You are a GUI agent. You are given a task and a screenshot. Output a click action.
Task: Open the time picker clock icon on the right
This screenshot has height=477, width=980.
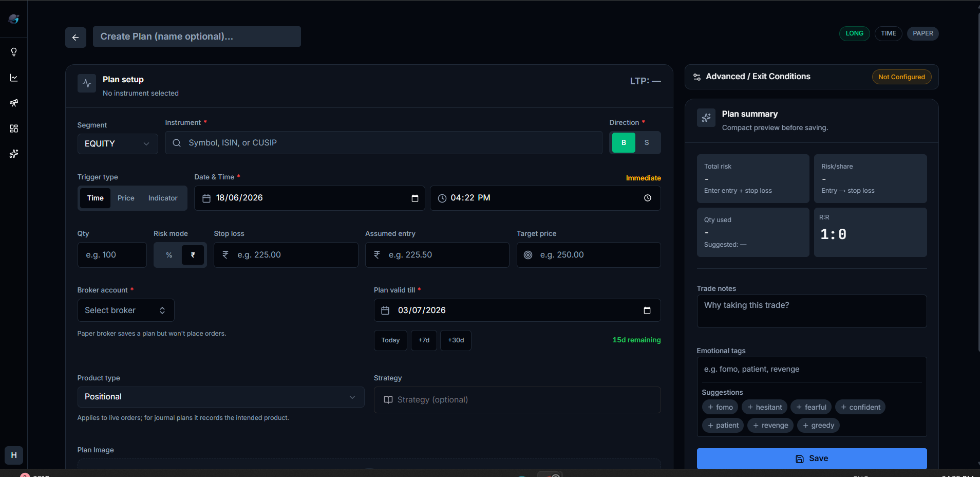(648, 198)
